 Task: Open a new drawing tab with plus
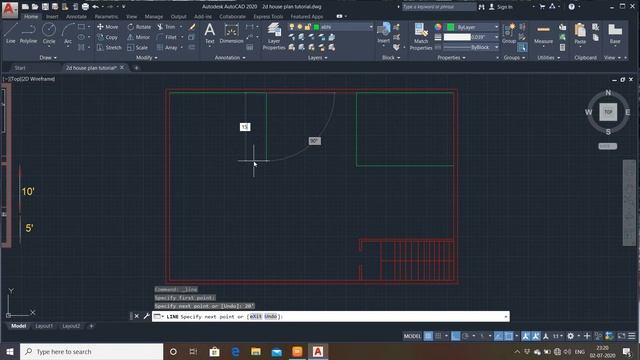coord(136,68)
